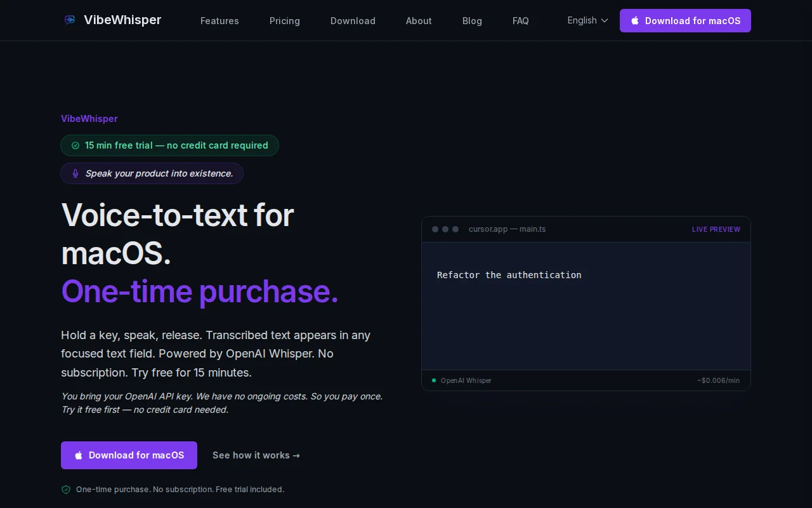This screenshot has height=508, width=812.
Task: Open the Download nav link
Action: [353, 21]
